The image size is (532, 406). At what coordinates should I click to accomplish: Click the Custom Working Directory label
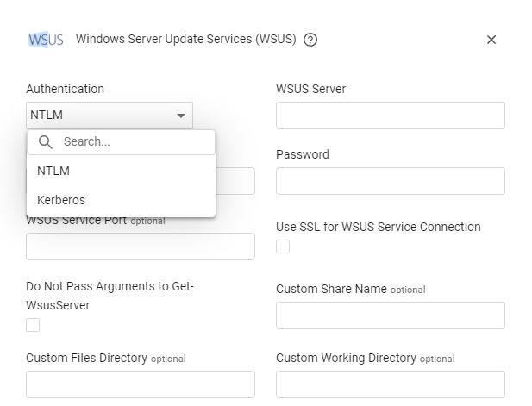(x=346, y=359)
